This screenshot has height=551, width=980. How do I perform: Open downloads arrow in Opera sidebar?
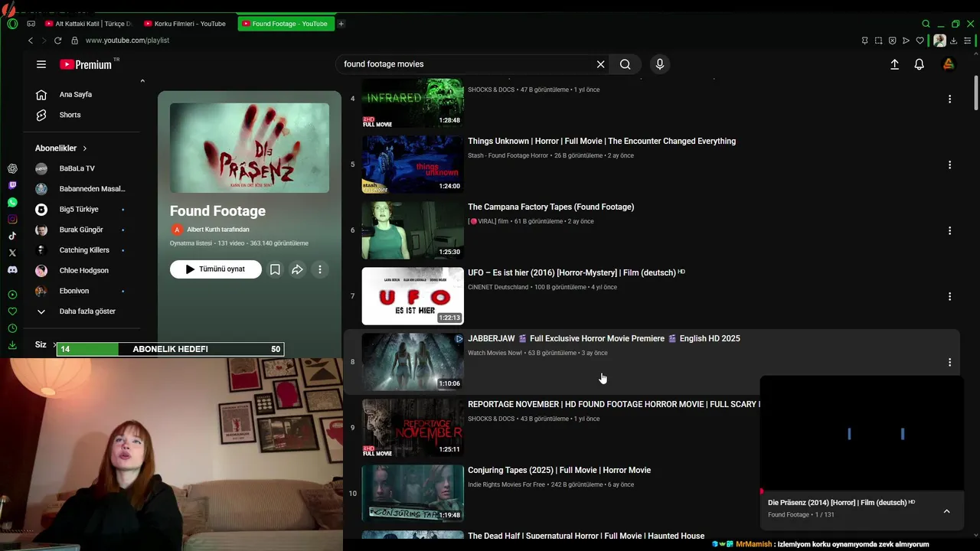point(12,345)
